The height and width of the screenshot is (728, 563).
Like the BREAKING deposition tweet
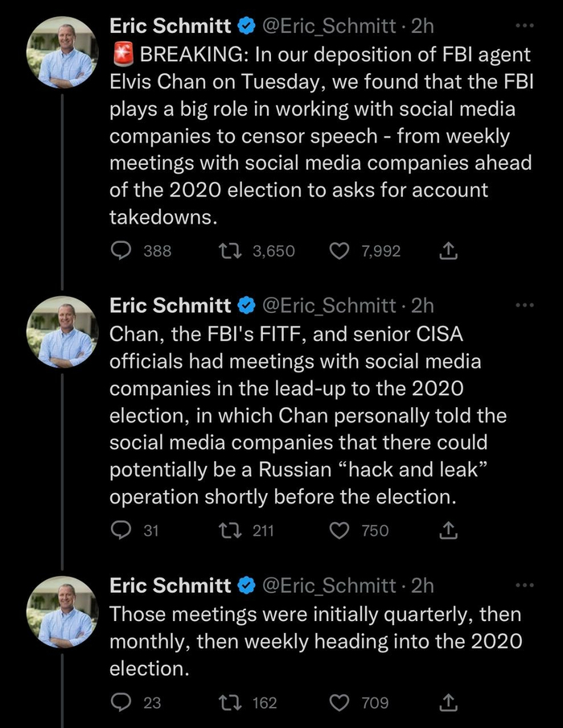(339, 251)
